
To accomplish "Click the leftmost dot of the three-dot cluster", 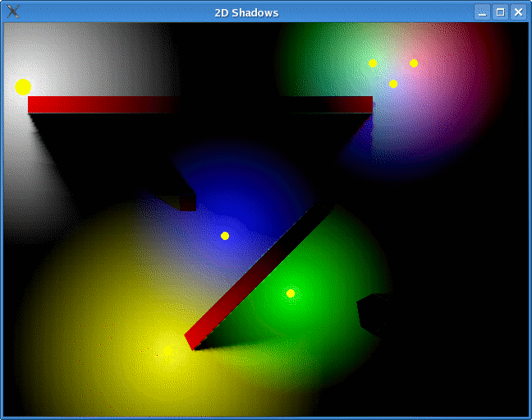I will 373,63.
